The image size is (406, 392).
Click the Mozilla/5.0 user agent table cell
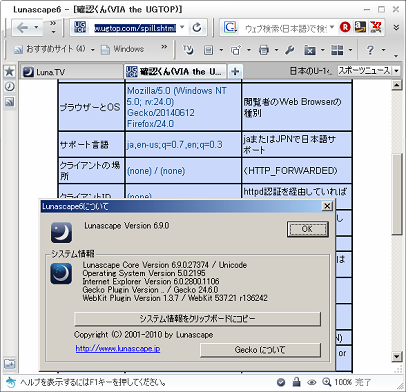(183, 107)
